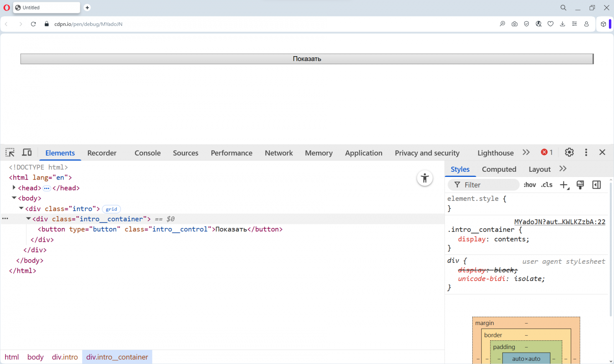Open the profile account icon
The image size is (614, 364).
(x=586, y=24)
